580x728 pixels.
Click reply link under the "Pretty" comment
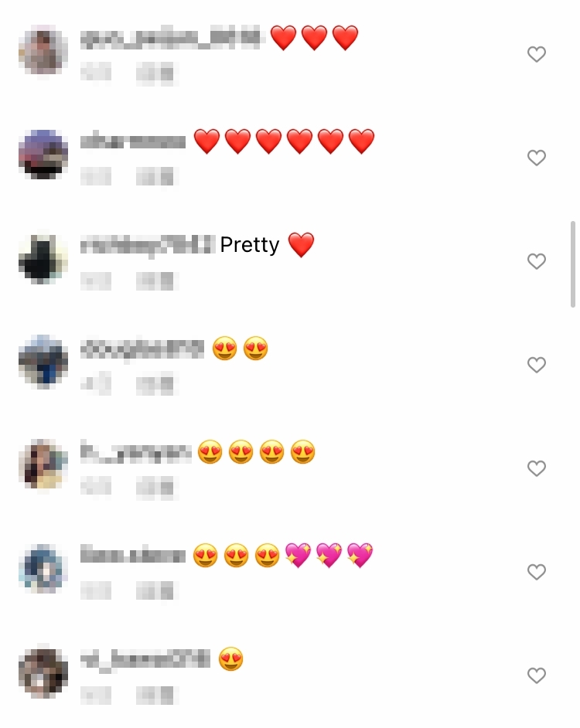pyautogui.click(x=155, y=281)
